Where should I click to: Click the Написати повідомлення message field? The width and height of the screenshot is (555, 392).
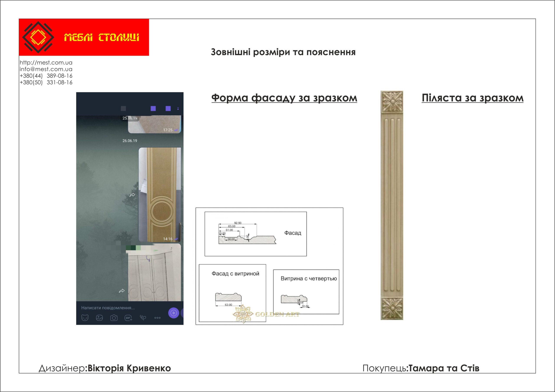pos(108,308)
